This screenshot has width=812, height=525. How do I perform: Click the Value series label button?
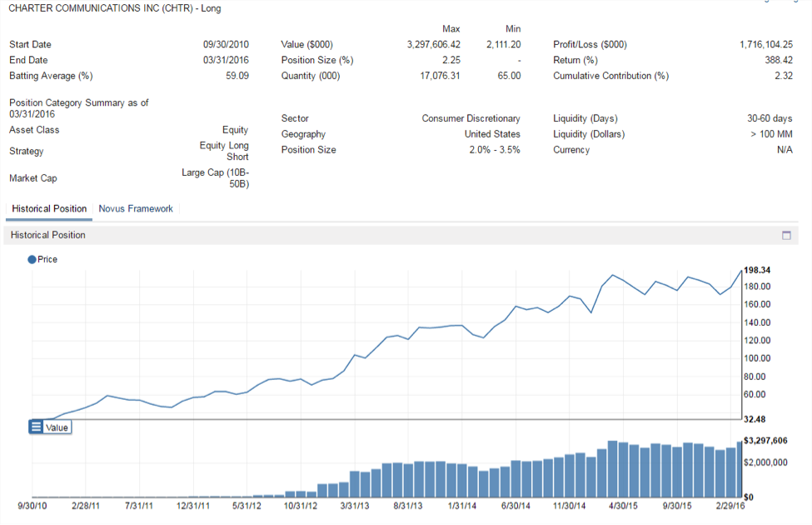57,427
